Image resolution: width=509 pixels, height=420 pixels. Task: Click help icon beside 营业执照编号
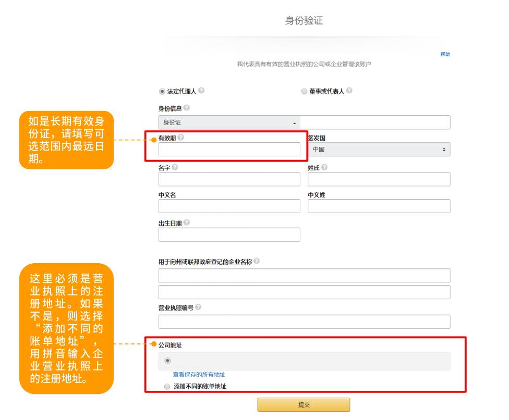(199, 307)
